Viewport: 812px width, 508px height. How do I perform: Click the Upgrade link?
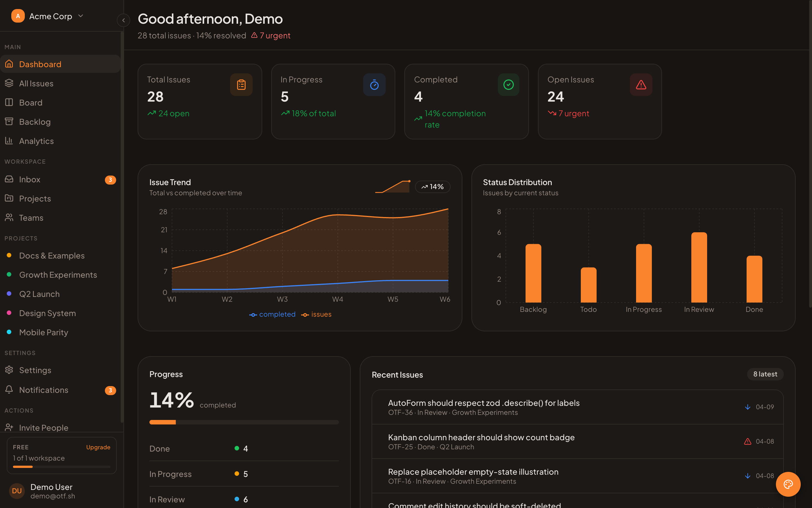tap(98, 447)
